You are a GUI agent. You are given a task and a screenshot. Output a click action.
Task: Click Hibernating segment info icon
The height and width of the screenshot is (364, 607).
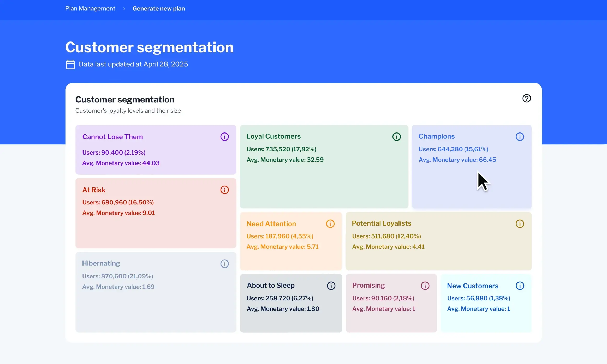point(224,264)
